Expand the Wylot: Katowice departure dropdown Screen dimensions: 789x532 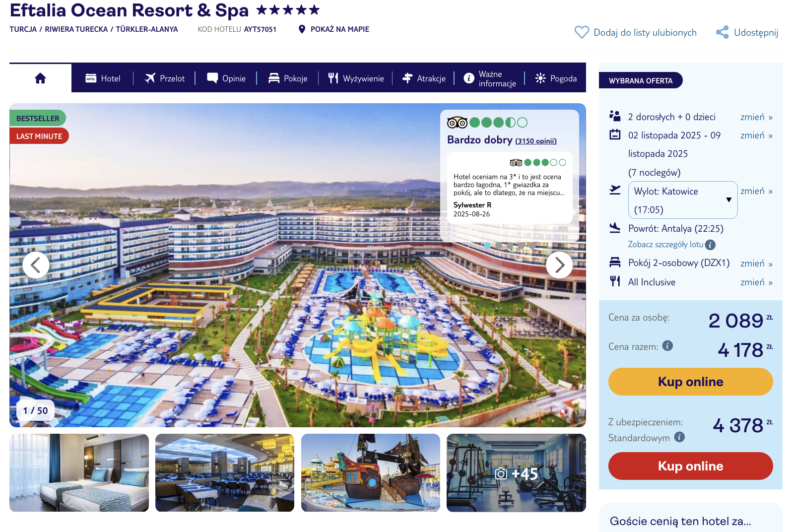(683, 200)
